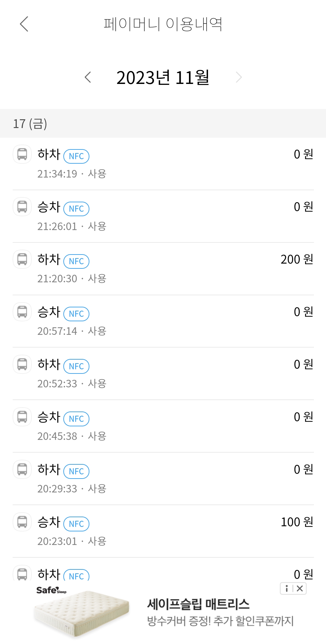The height and width of the screenshot is (644, 326).
Task: Tap NFC badge on 21:34:19 entry
Action: pyautogui.click(x=76, y=156)
